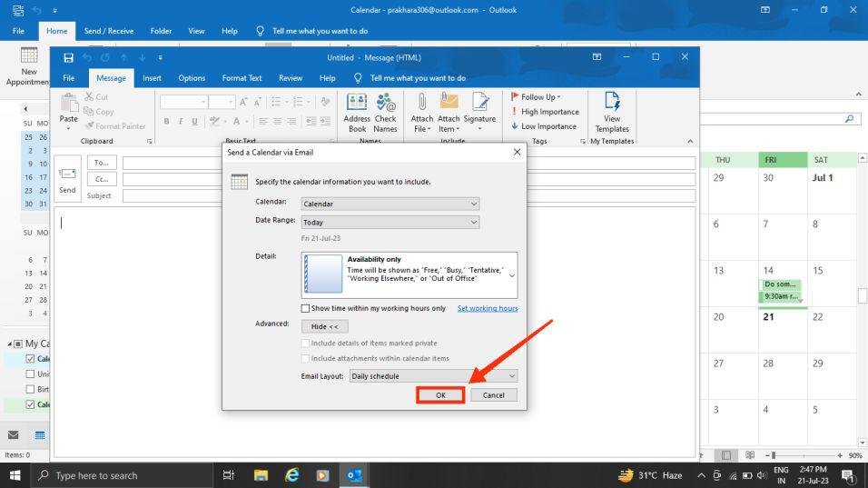Viewport: 868px width, 488px height.
Task: Set the High Importance flag
Action: [x=545, y=112]
